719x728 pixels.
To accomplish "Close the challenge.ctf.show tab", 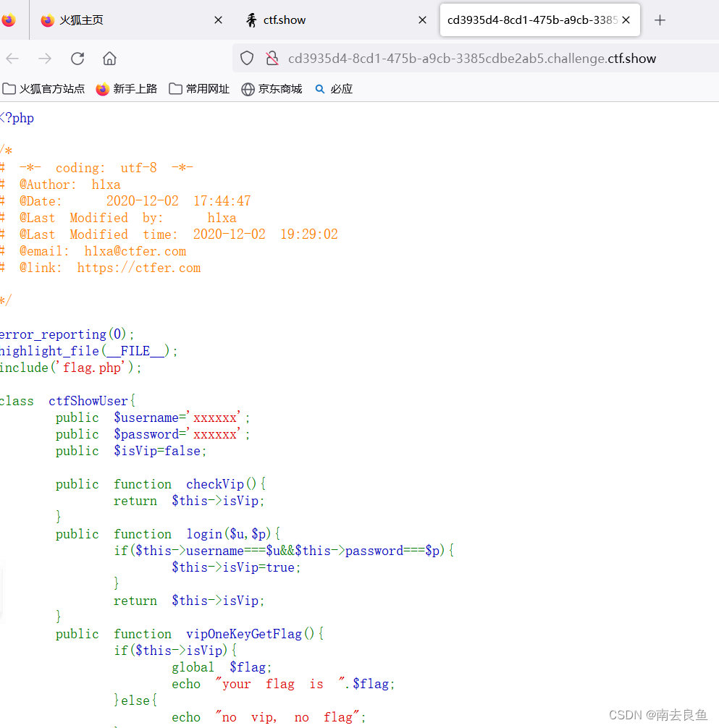I will (626, 20).
